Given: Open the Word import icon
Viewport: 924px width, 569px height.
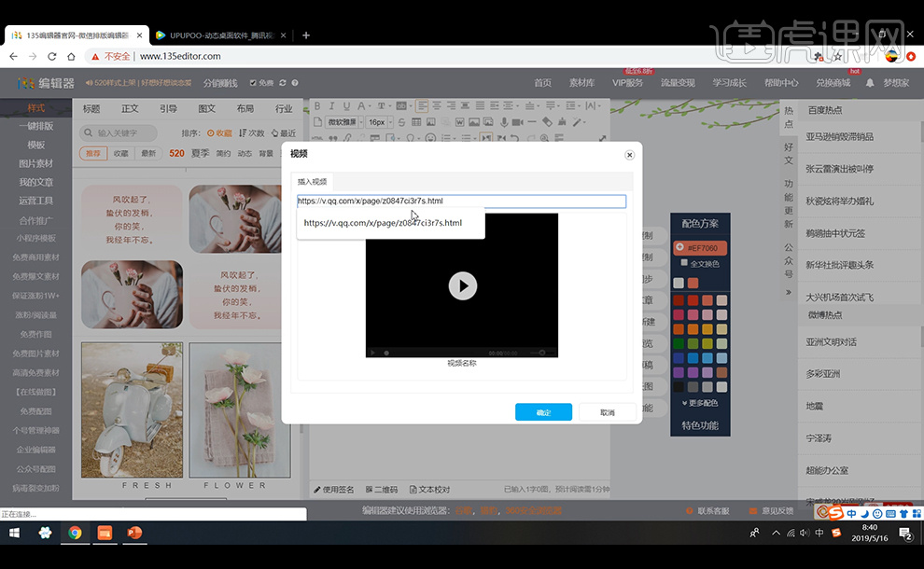Looking at the screenshot, I should pyautogui.click(x=459, y=122).
